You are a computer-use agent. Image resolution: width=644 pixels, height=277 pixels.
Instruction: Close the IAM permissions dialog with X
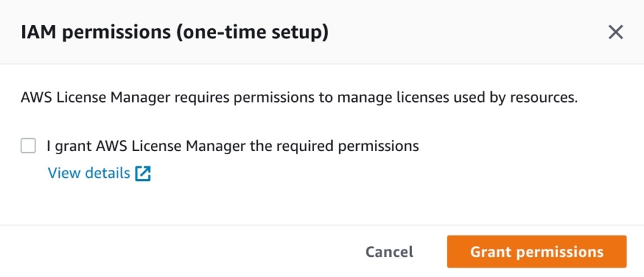[x=616, y=32]
